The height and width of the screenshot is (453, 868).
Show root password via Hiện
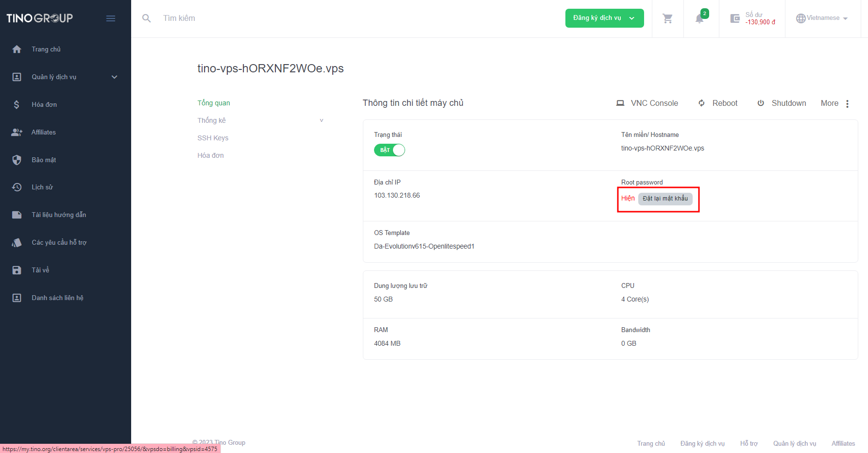[628, 199]
